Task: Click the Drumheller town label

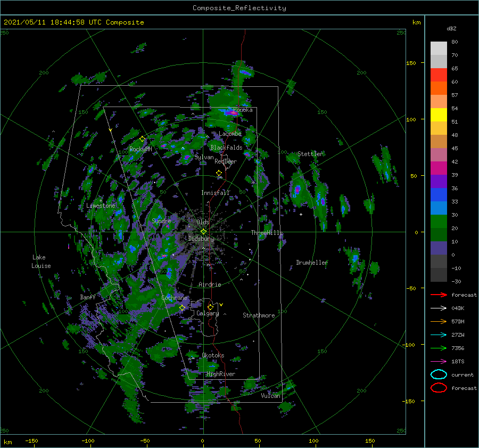Action: tap(312, 263)
